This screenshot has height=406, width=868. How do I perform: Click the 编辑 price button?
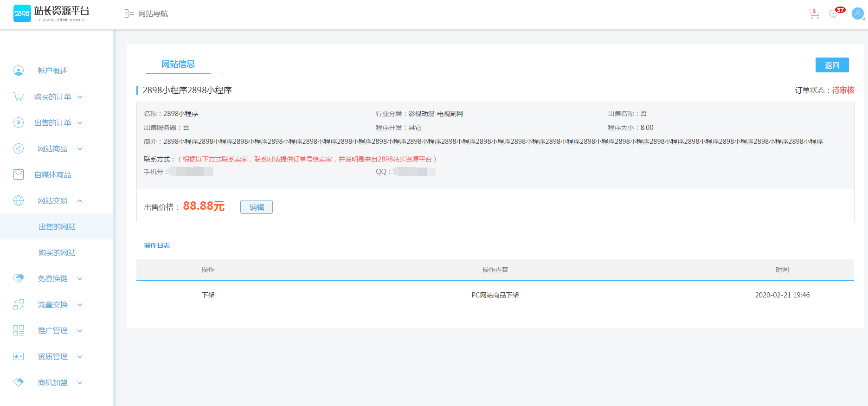pos(256,207)
